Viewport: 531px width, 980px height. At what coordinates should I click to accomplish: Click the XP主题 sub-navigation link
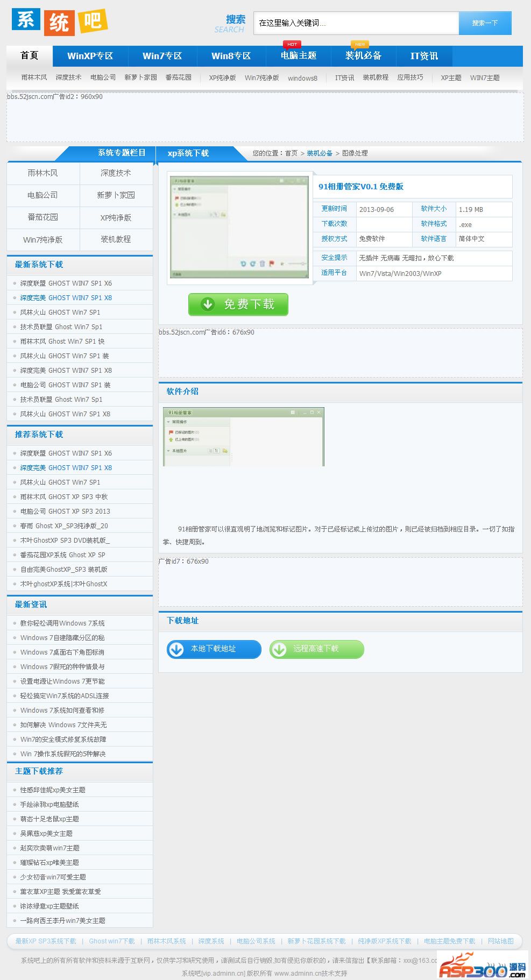coord(451,78)
